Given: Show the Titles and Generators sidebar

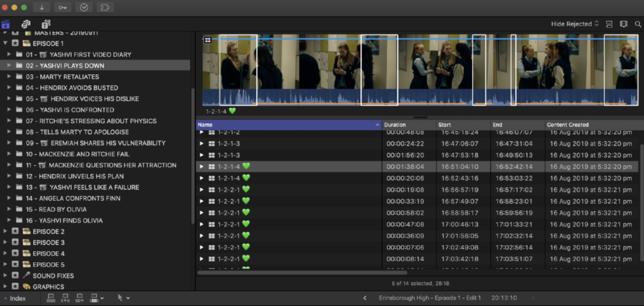Looking at the screenshot, I should (46, 24).
